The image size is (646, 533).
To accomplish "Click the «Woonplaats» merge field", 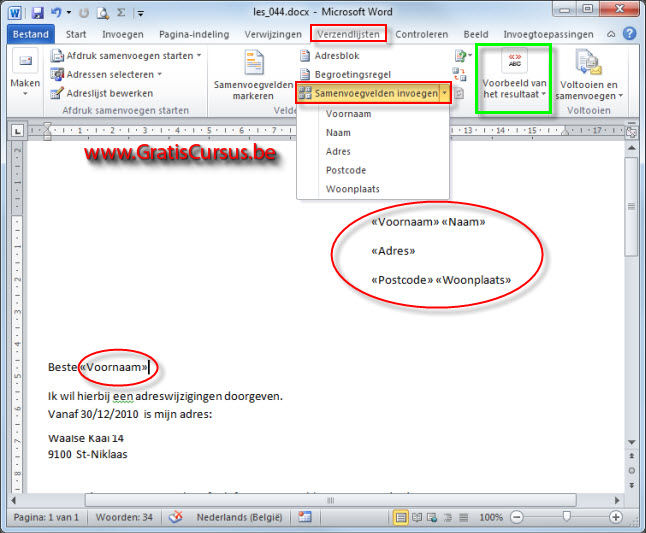I will coord(473,280).
